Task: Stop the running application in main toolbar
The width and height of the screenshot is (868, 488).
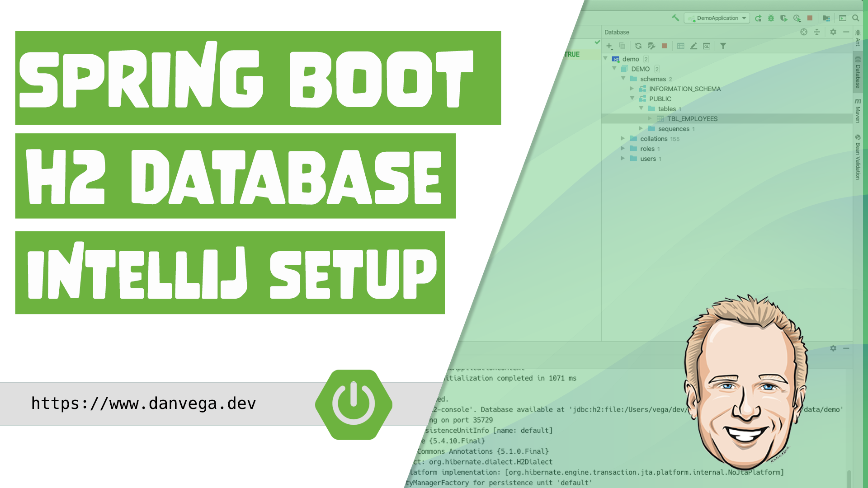Action: pyautogui.click(x=810, y=18)
